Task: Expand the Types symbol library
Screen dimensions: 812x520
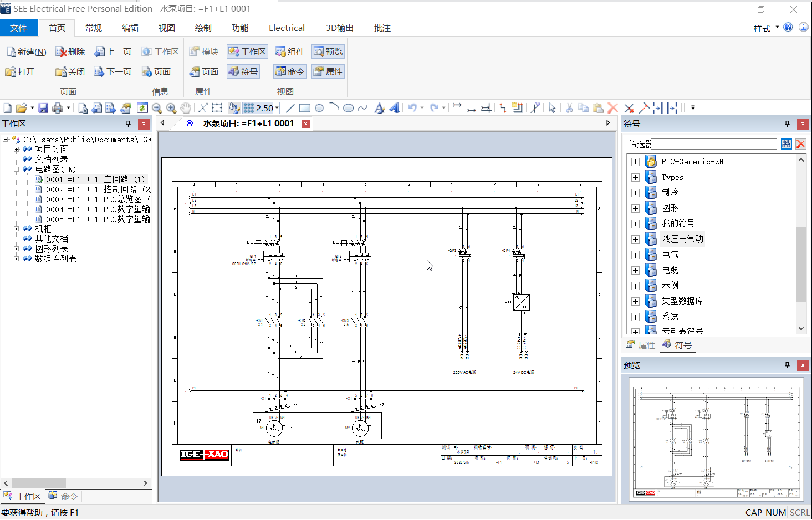Action: click(635, 177)
